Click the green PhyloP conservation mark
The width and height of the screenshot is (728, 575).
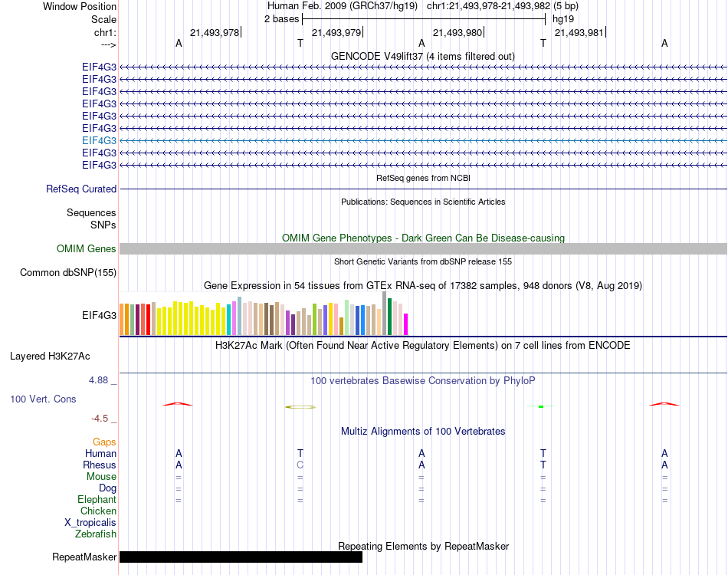point(541,406)
